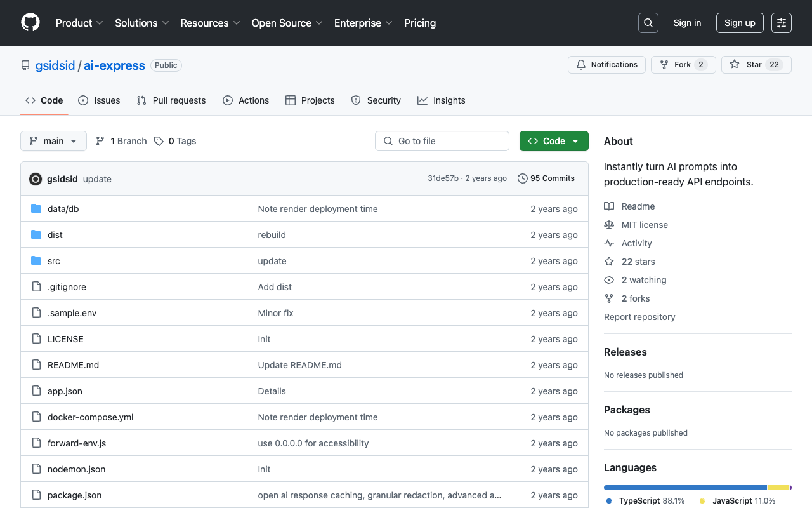812x508 pixels.
Task: Open the Actions tab
Action: tap(246, 100)
